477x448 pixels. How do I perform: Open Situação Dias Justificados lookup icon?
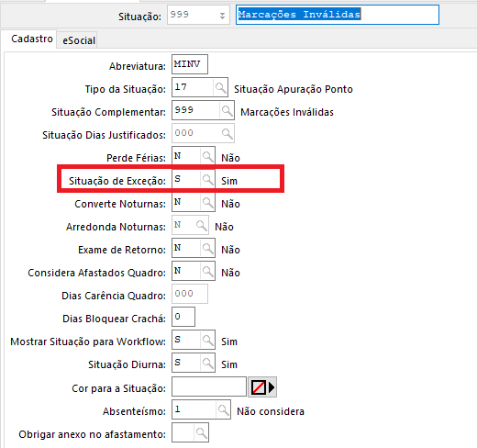coord(227,133)
